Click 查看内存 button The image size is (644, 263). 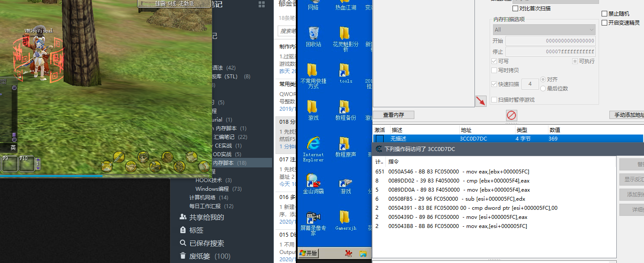pyautogui.click(x=394, y=115)
